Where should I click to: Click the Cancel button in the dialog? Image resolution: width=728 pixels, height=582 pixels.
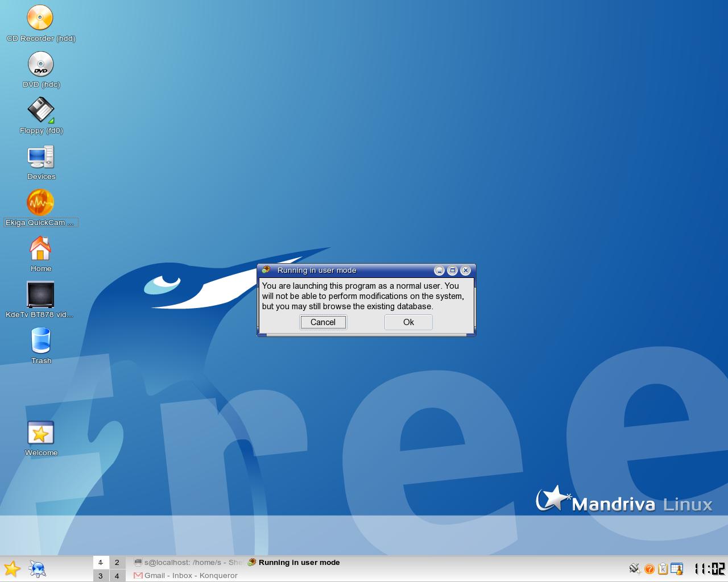[323, 322]
